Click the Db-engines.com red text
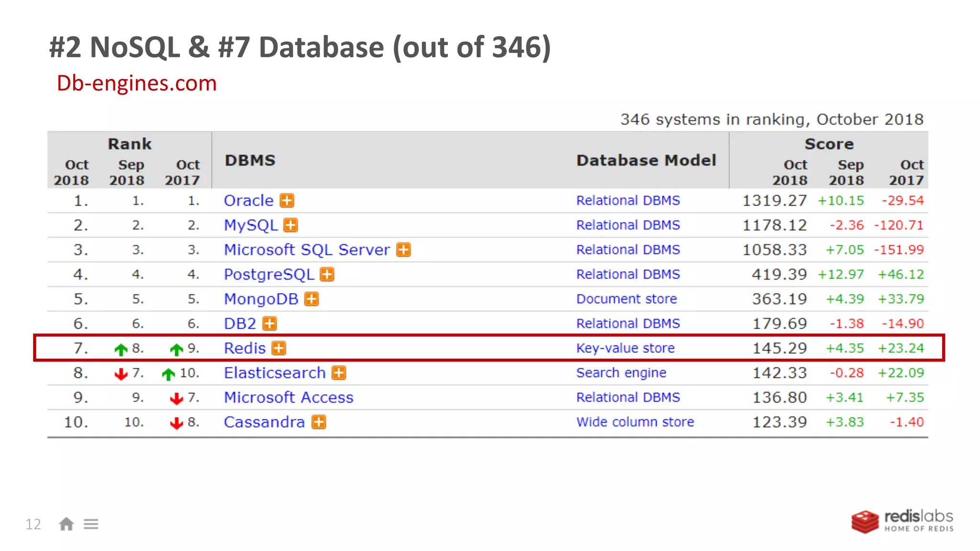 [137, 83]
